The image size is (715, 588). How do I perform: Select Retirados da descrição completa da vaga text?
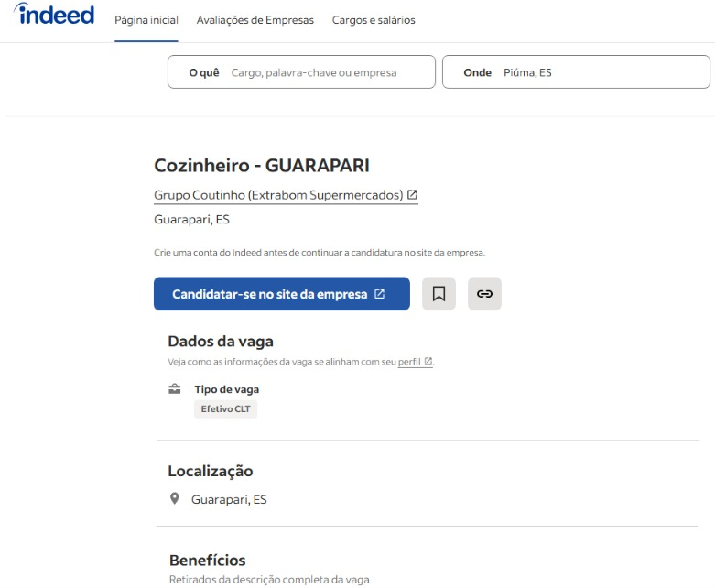(x=269, y=580)
